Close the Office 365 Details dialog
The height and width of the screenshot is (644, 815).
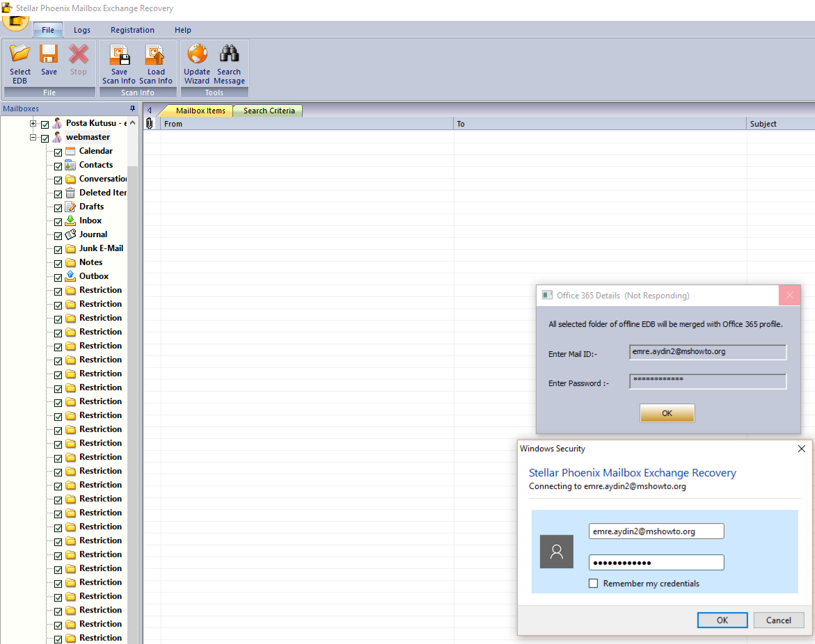pyautogui.click(x=789, y=296)
